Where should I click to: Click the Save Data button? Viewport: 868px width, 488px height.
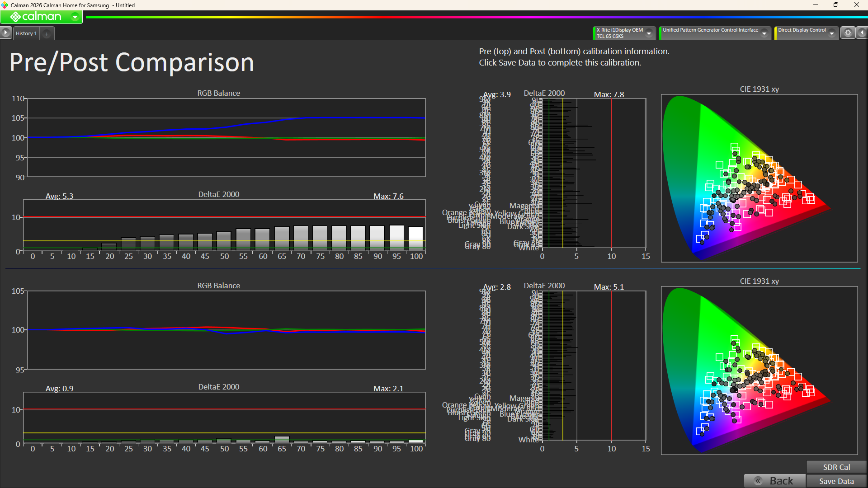click(836, 481)
